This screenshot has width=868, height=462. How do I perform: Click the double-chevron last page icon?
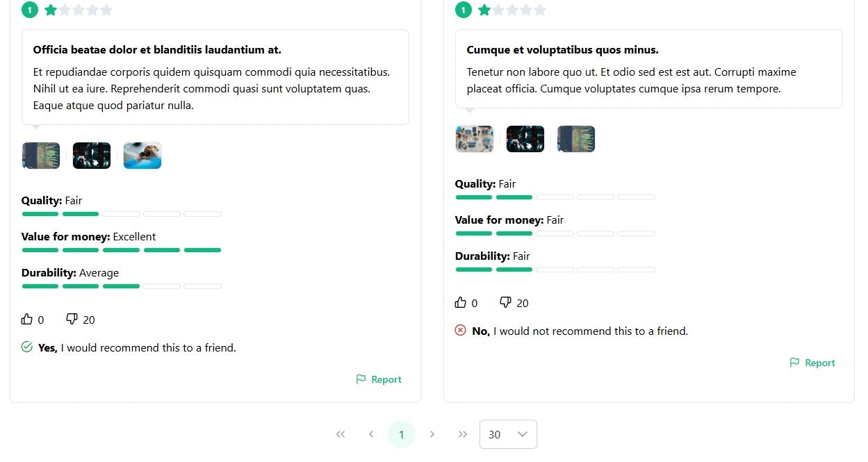click(463, 434)
